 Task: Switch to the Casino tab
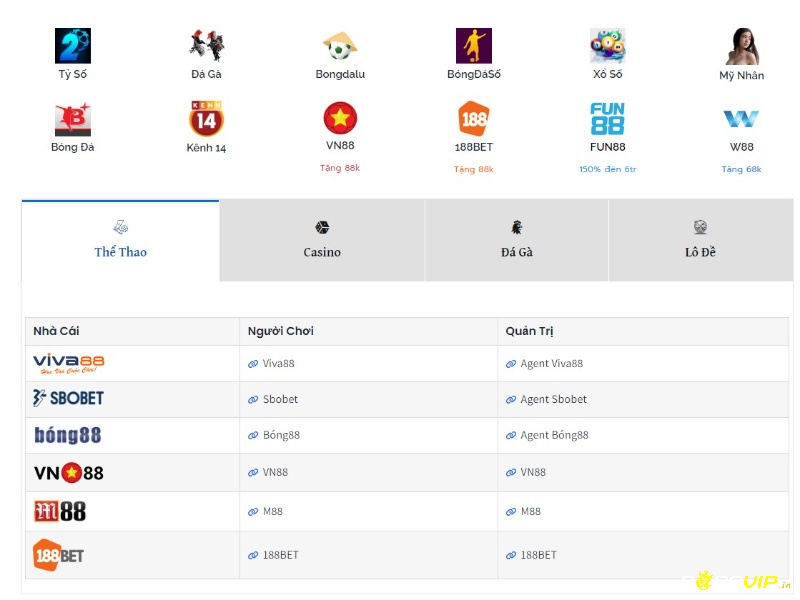coord(322,240)
